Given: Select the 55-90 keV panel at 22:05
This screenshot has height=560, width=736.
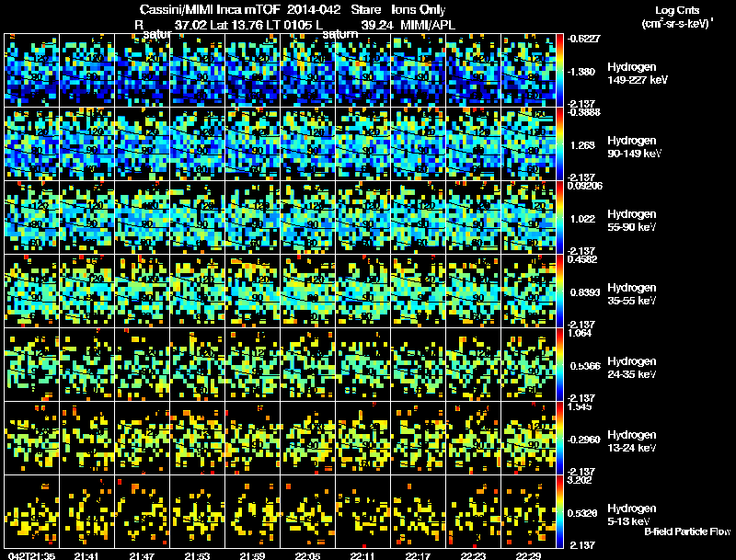Looking at the screenshot, I should [308, 217].
